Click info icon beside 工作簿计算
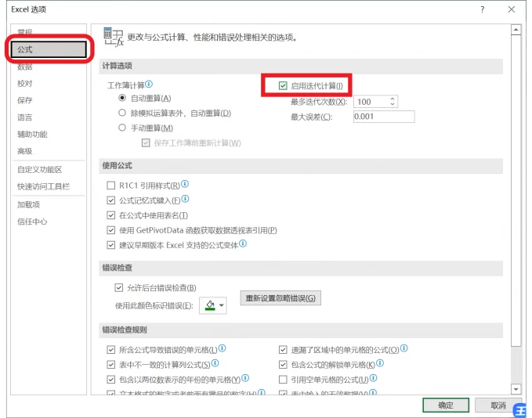The image size is (532, 418). click(149, 84)
